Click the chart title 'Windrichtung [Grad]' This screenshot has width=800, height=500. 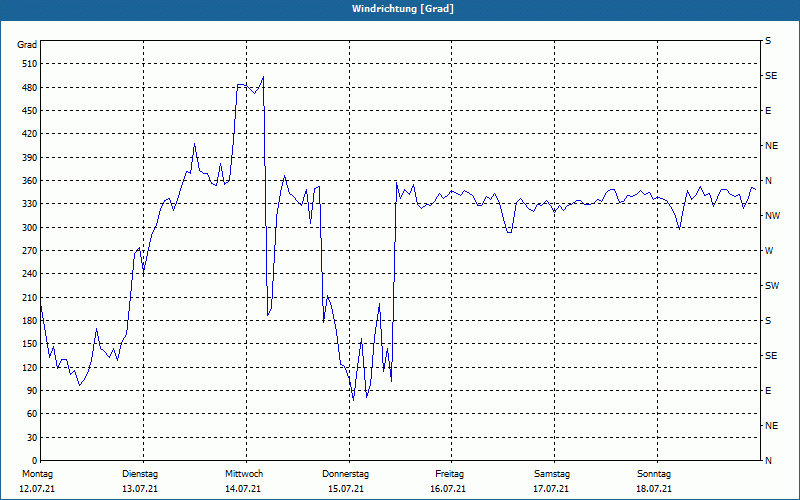(x=403, y=9)
